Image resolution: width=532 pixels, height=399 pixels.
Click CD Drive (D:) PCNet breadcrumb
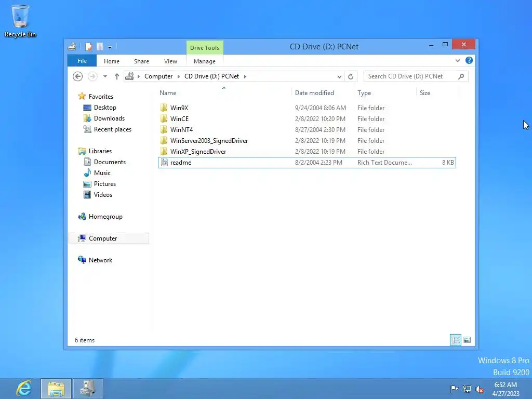[x=212, y=76]
